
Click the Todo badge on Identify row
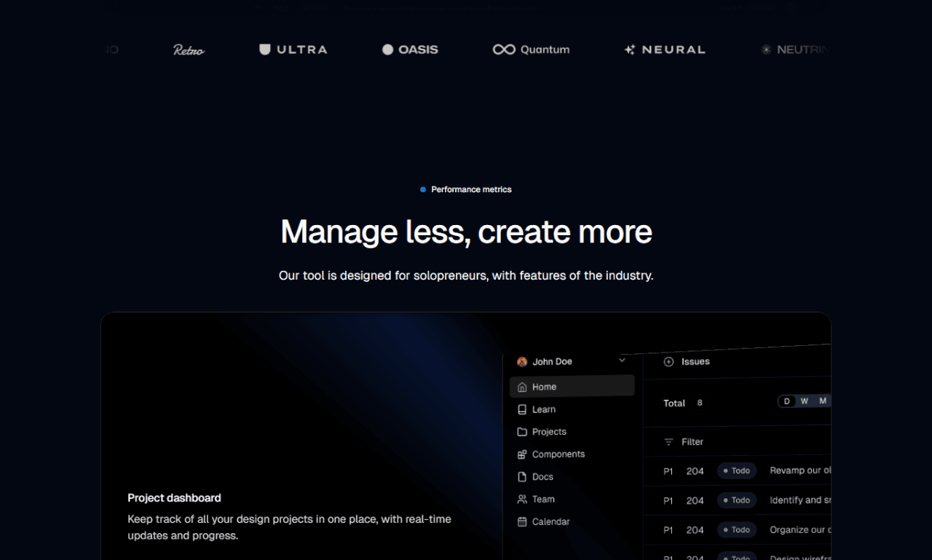[x=737, y=500]
